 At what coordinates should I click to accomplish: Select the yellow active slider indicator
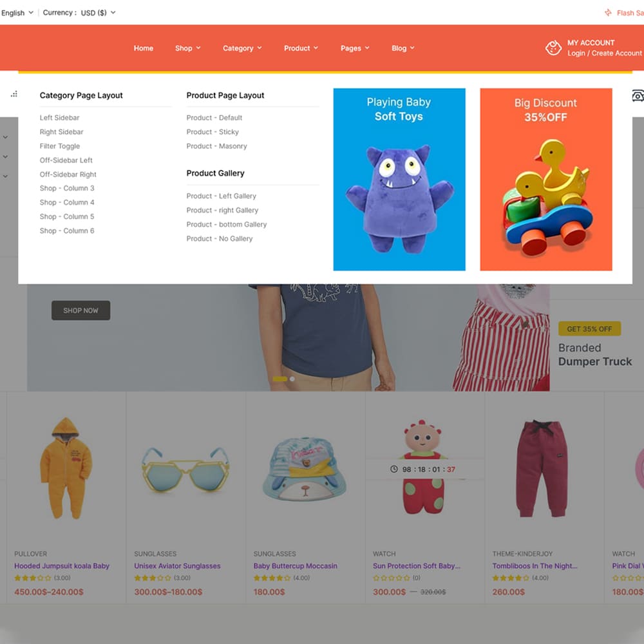click(x=280, y=379)
